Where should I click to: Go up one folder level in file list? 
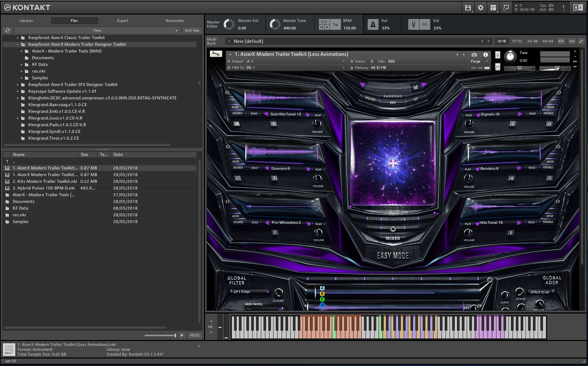(x=7, y=161)
